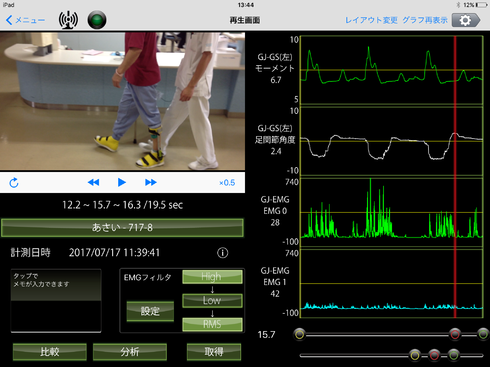
Task: Tap the 比較 compare button
Action: 50,352
